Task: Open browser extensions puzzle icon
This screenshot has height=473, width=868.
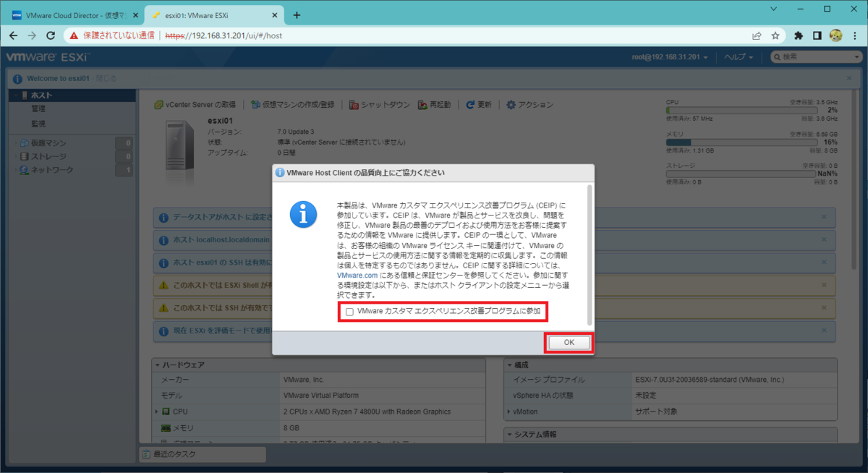Action: tap(799, 35)
